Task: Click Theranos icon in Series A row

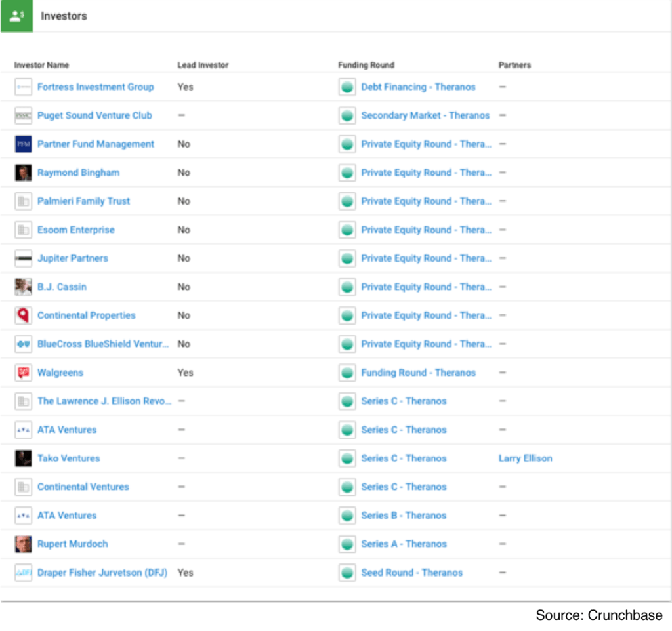Action: (x=347, y=544)
